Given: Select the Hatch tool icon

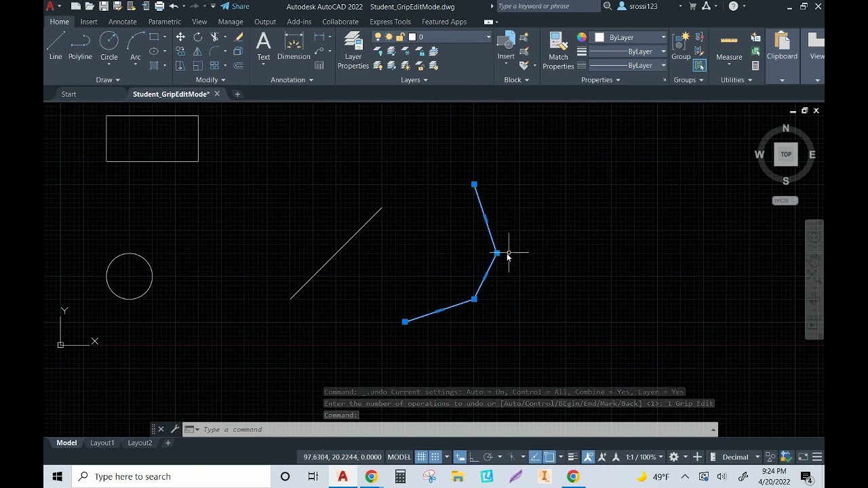Looking at the screenshot, I should tap(154, 66).
